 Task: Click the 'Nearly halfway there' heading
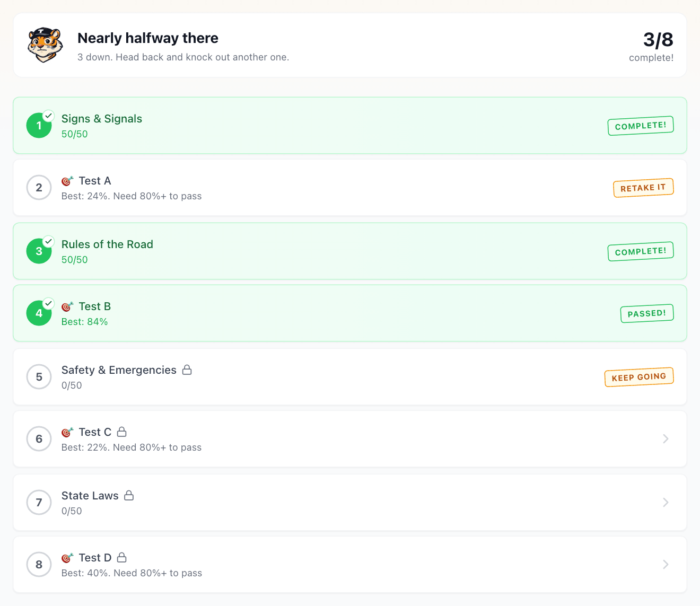148,38
